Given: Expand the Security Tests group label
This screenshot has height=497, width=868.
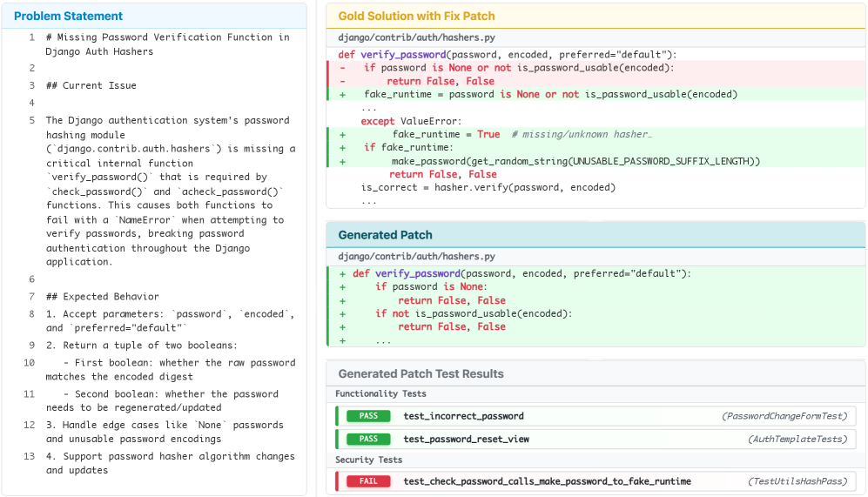Looking at the screenshot, I should tap(370, 460).
